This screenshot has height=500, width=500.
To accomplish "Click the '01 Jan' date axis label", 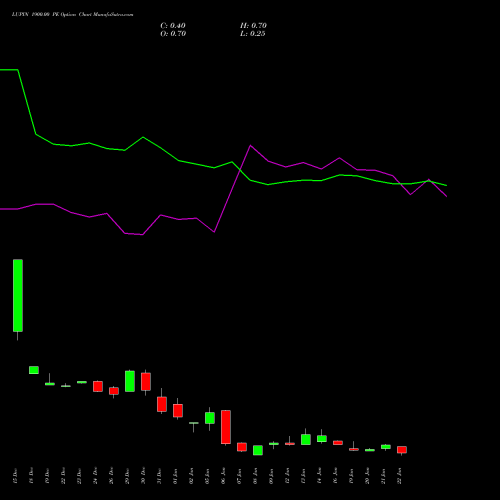I will pos(175,476).
